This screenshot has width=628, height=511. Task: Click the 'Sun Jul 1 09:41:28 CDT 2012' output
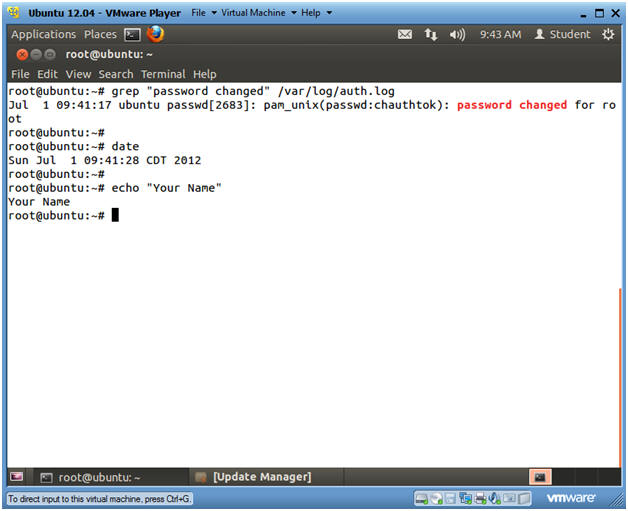click(x=105, y=161)
